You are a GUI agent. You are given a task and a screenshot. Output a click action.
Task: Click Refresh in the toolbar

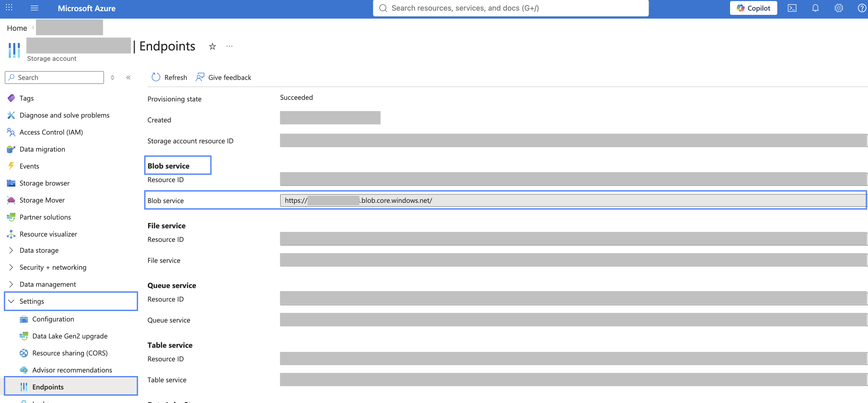[x=169, y=77]
